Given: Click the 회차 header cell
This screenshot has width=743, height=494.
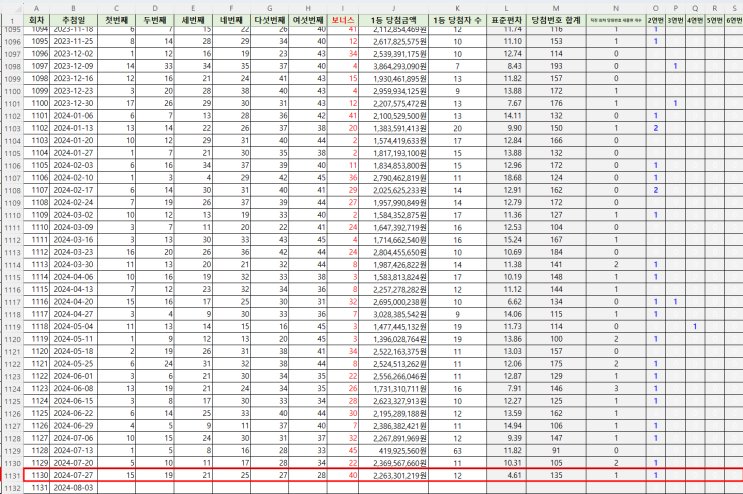Looking at the screenshot, I should click(36, 20).
